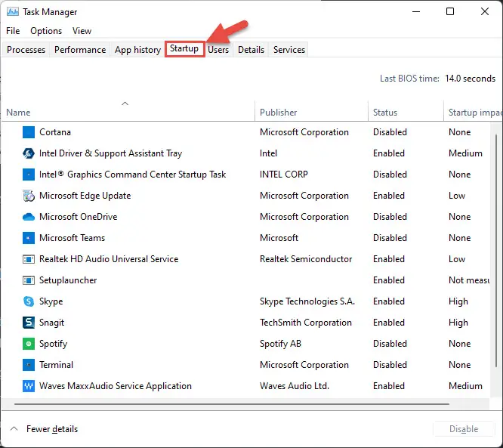Switch to the Services tab
This screenshot has height=448, width=503.
click(x=289, y=50)
